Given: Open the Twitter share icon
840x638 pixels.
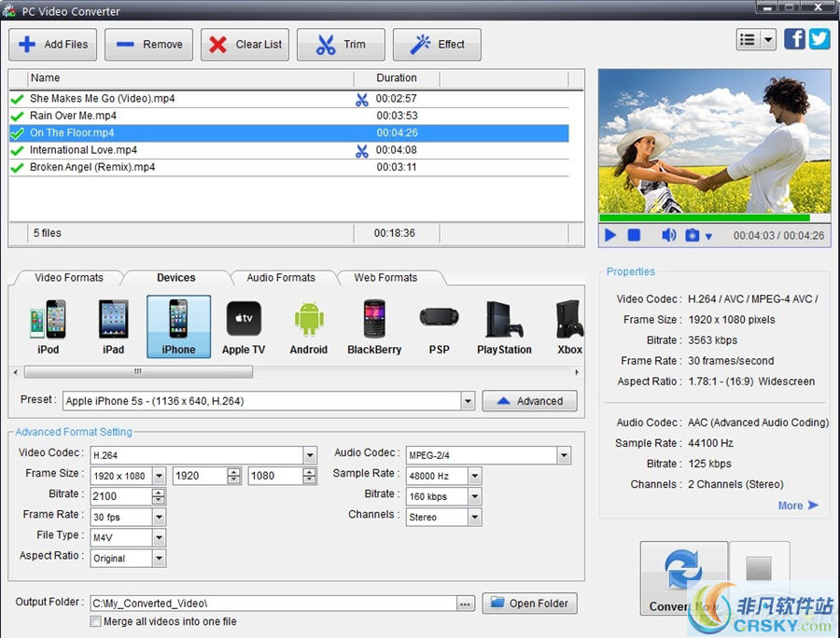Looking at the screenshot, I should 819,39.
